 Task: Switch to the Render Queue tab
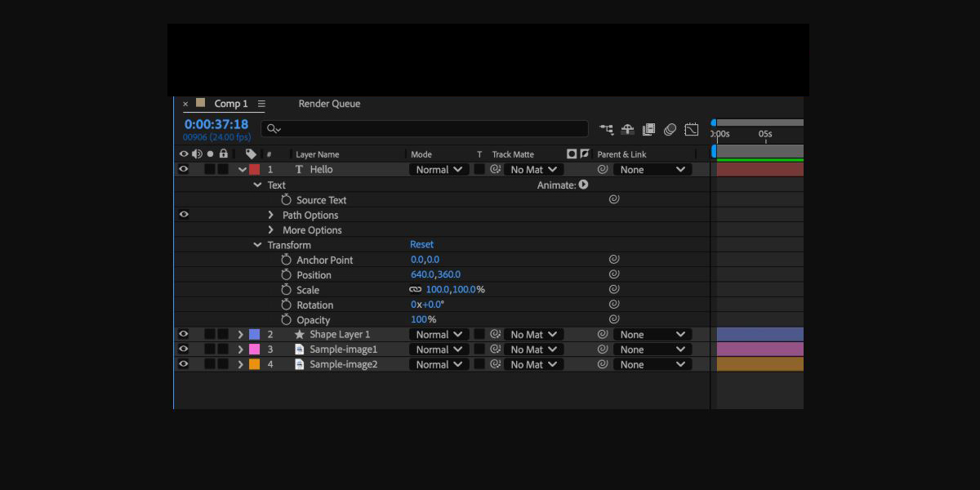point(329,104)
